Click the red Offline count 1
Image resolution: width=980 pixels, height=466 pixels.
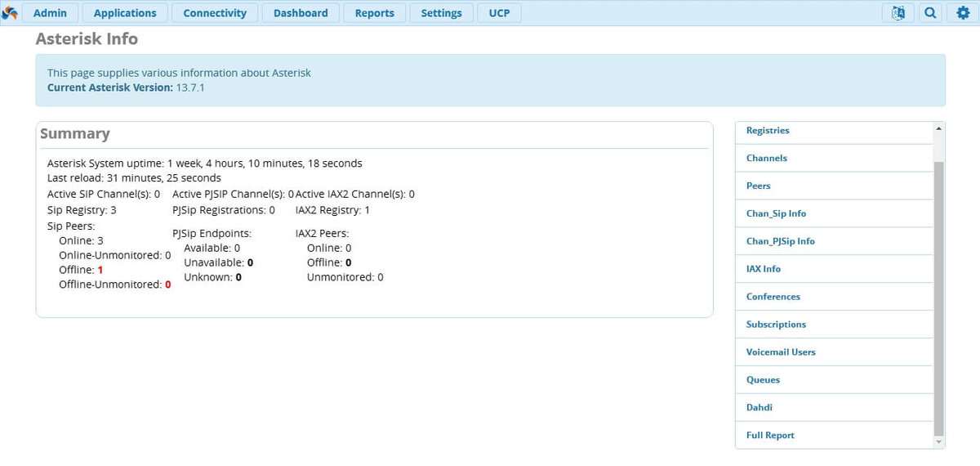100,270
